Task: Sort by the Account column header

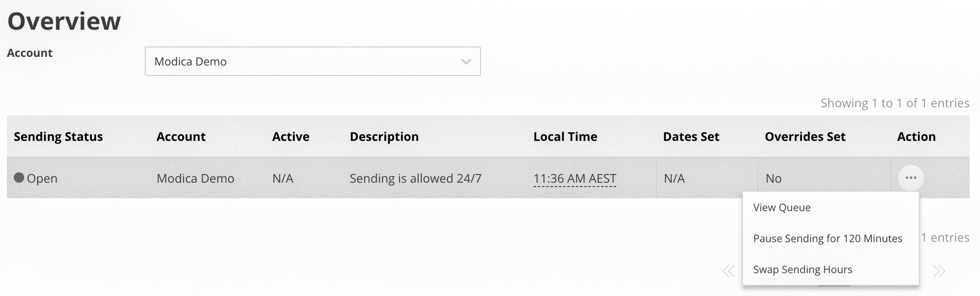Action: (181, 137)
